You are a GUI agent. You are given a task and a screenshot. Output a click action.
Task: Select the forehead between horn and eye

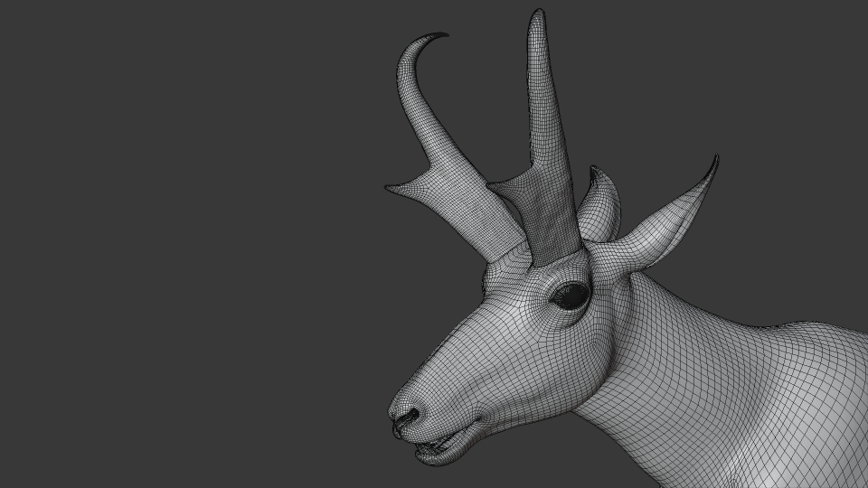(x=532, y=277)
